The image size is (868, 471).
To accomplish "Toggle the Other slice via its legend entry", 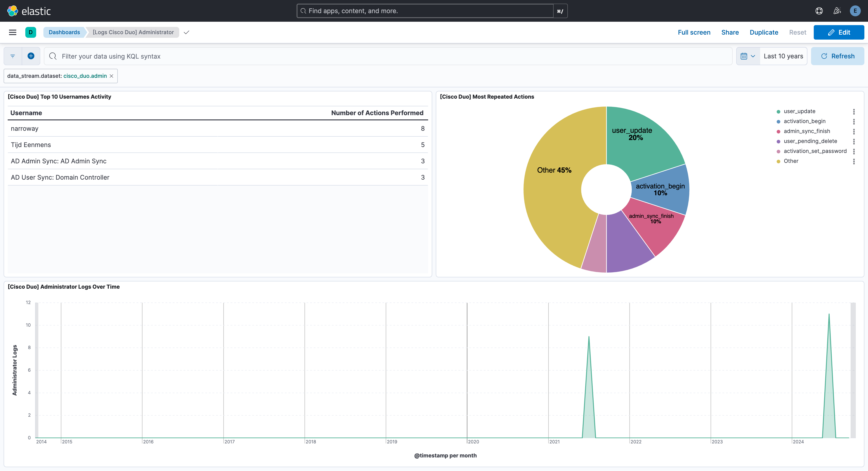I will pyautogui.click(x=791, y=161).
